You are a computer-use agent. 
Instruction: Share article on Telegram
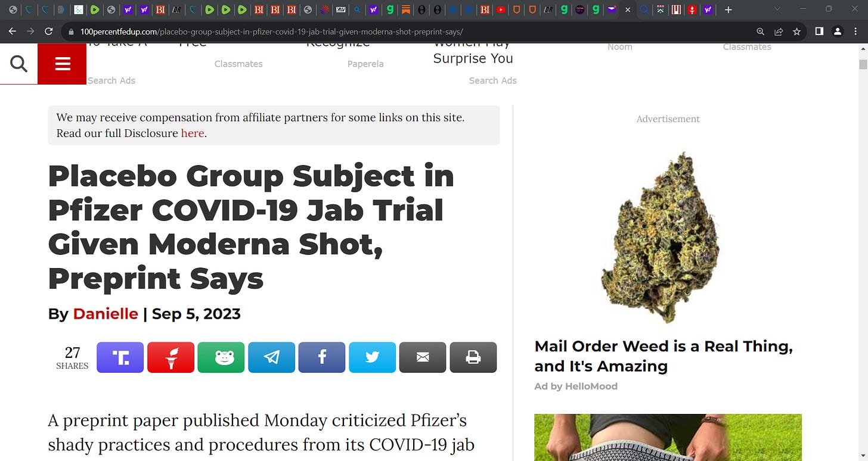pos(271,357)
